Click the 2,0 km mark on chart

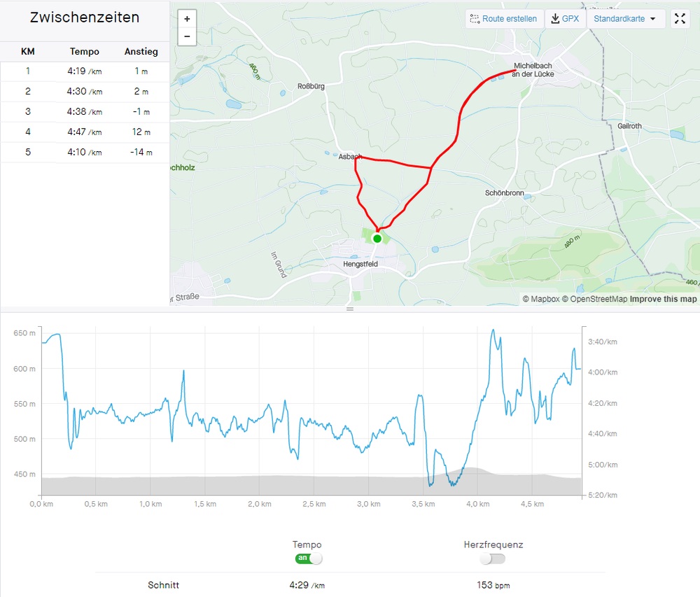259,504
